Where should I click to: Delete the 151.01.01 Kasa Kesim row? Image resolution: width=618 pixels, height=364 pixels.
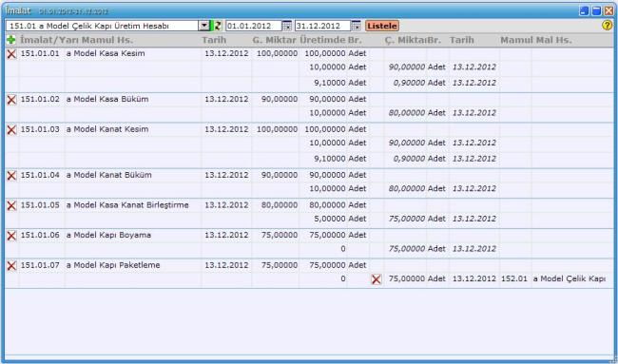click(x=11, y=54)
